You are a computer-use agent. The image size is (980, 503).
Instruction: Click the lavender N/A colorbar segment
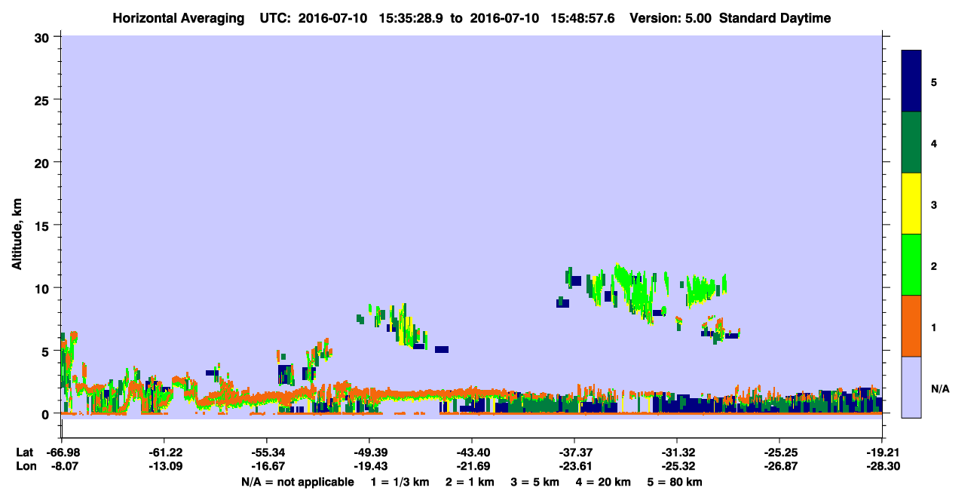(911, 387)
